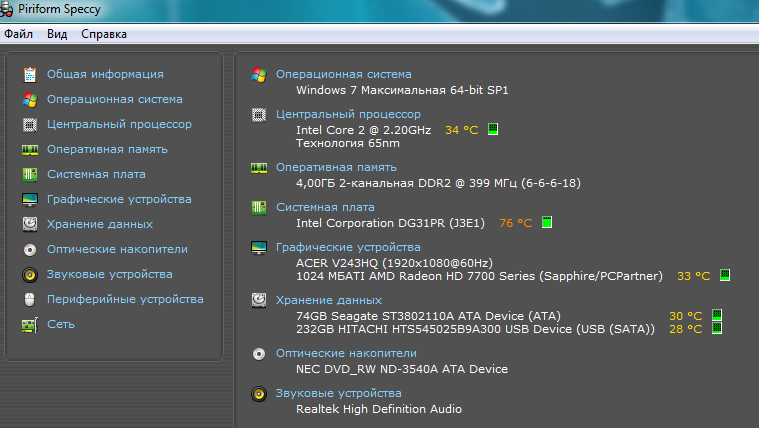Viewport: 759px width, 428px height.
Task: Show Хранение данных from the sidebar
Action: tap(100, 224)
